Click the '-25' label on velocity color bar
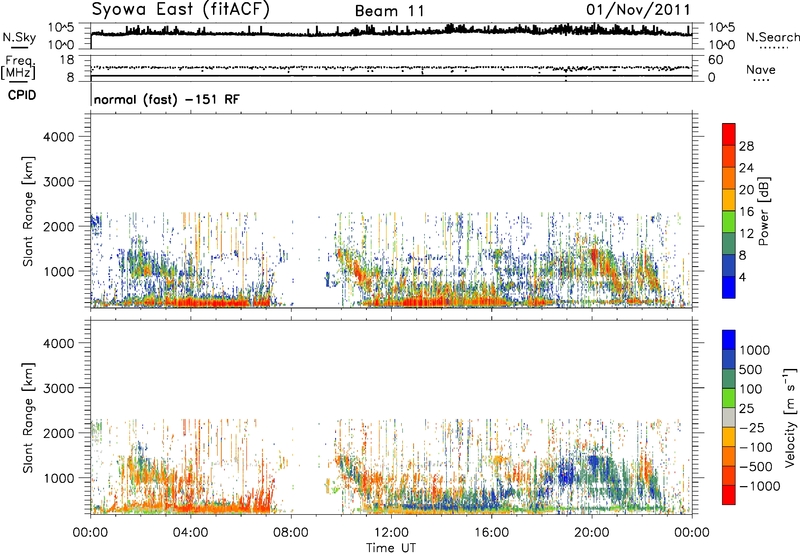 [752, 427]
